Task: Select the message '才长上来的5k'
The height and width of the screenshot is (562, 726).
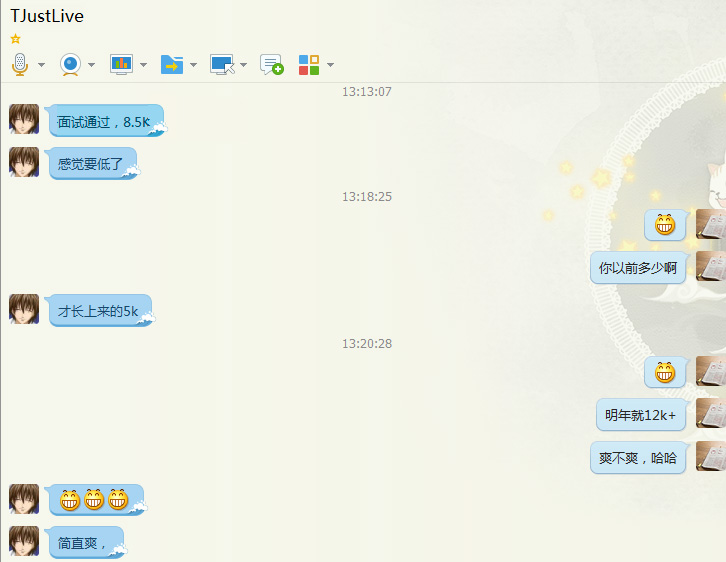Action: tap(100, 311)
